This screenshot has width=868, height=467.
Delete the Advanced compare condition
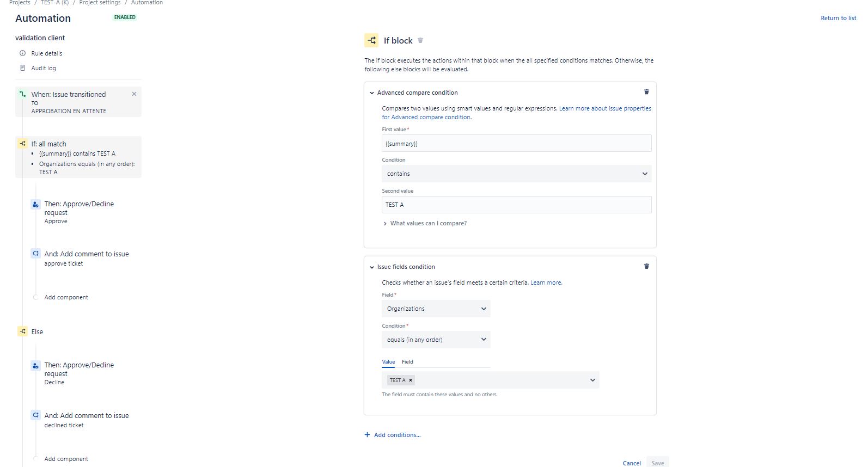point(646,92)
